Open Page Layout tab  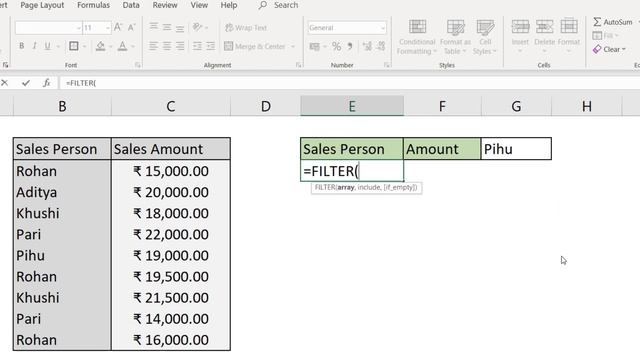42,5
